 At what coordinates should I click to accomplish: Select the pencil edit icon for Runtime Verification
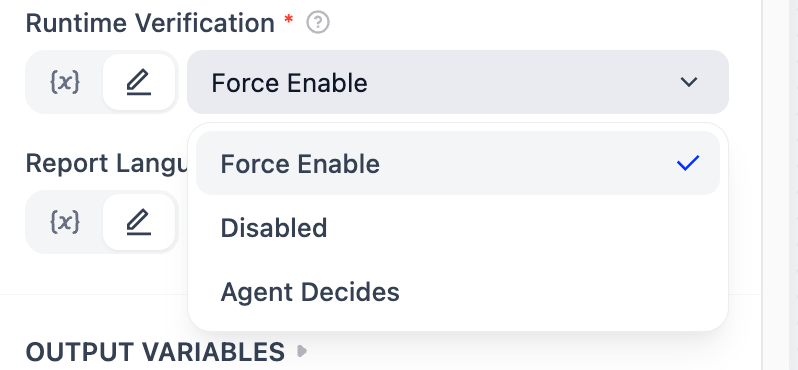click(x=138, y=82)
